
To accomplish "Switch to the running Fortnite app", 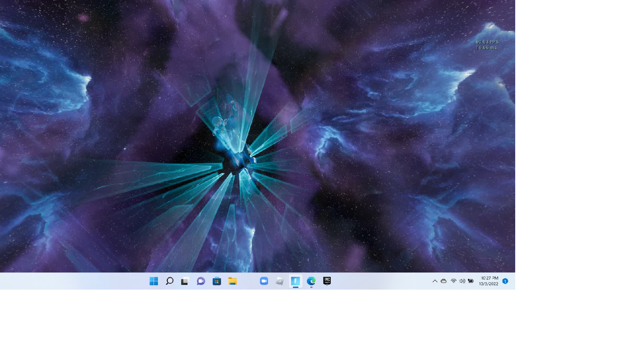I will pyautogui.click(x=296, y=281).
